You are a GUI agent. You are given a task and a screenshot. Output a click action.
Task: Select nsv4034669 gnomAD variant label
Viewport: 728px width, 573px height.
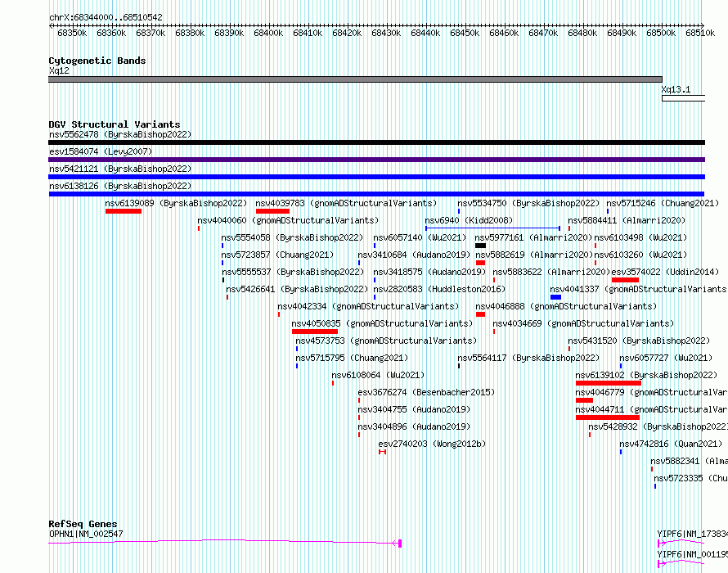pos(583,324)
